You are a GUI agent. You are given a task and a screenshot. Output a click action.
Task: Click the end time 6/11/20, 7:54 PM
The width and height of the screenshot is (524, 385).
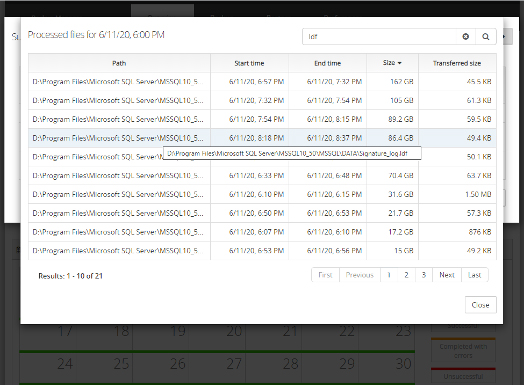(335, 100)
